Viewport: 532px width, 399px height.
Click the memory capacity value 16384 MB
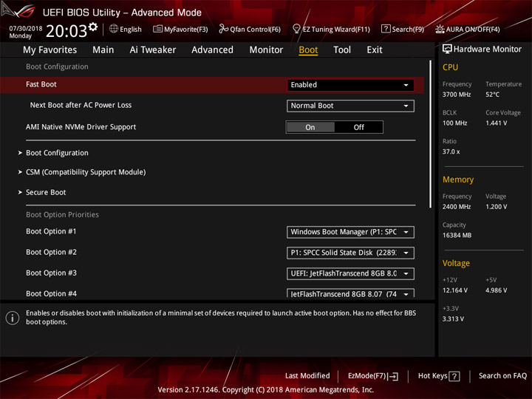point(457,235)
